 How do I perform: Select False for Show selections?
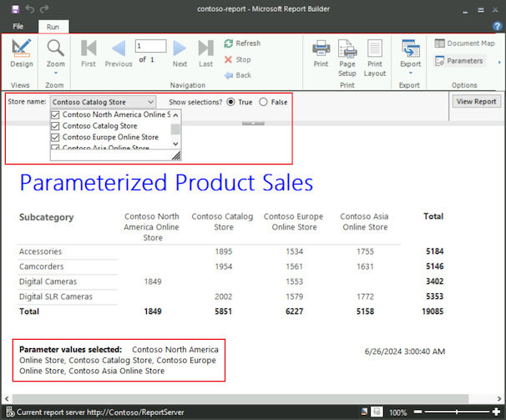[264, 101]
